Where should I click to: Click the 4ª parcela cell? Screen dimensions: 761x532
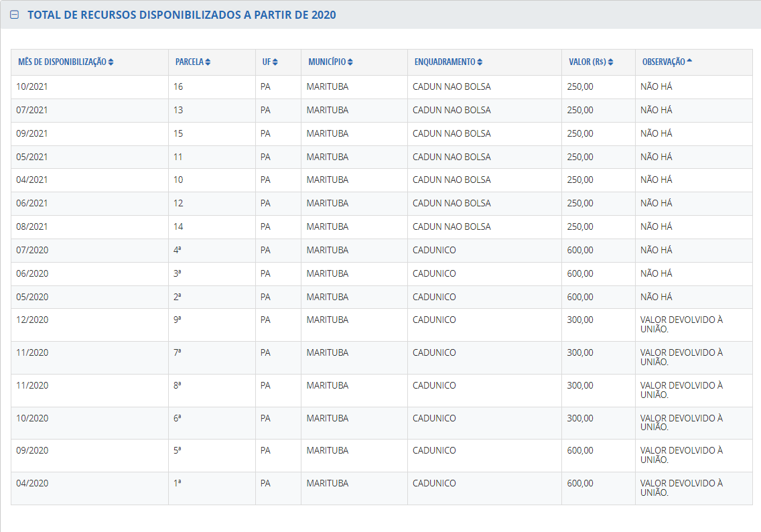coord(178,251)
